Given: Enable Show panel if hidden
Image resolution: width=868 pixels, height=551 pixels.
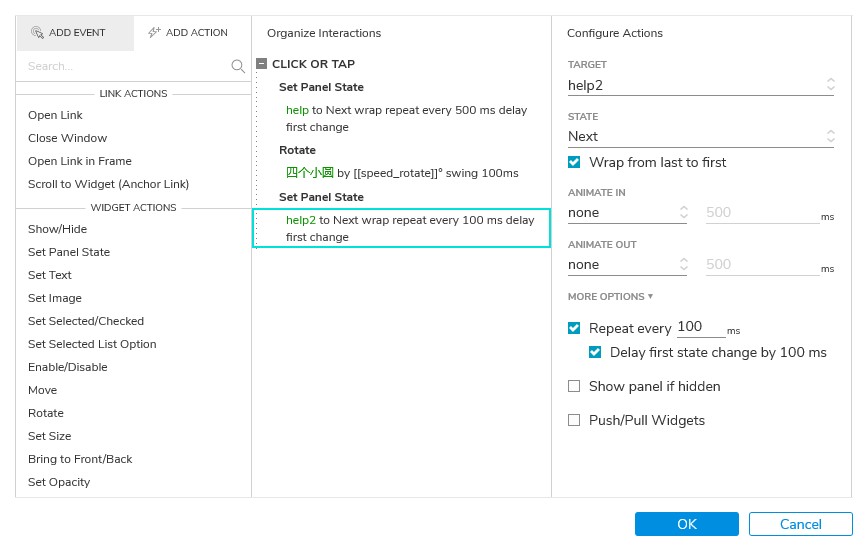Looking at the screenshot, I should pyautogui.click(x=574, y=386).
